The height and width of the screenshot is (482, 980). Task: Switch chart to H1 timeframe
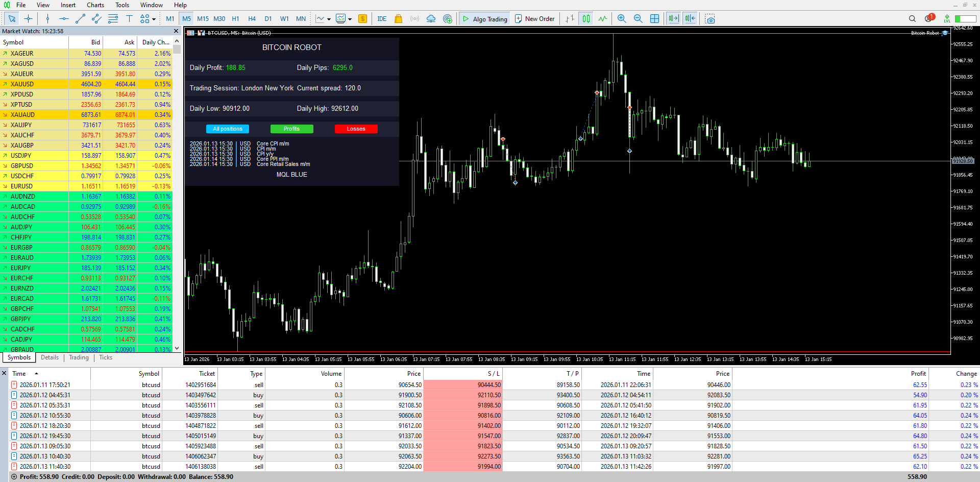pyautogui.click(x=235, y=19)
